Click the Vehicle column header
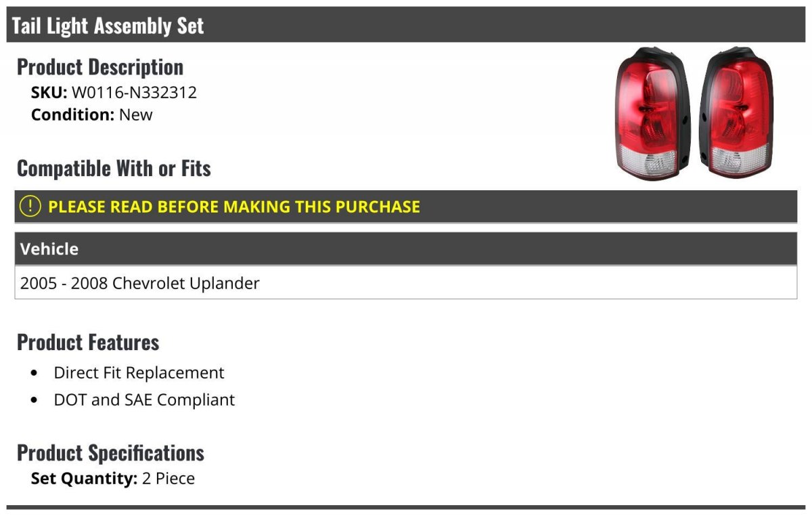This screenshot has height=516, width=812. (49, 249)
